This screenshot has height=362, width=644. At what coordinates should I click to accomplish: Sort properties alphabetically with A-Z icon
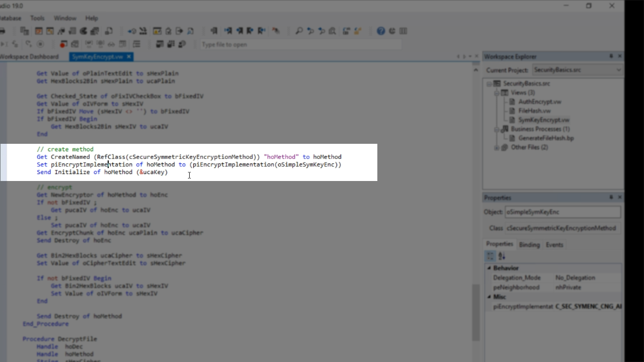pyautogui.click(x=502, y=256)
